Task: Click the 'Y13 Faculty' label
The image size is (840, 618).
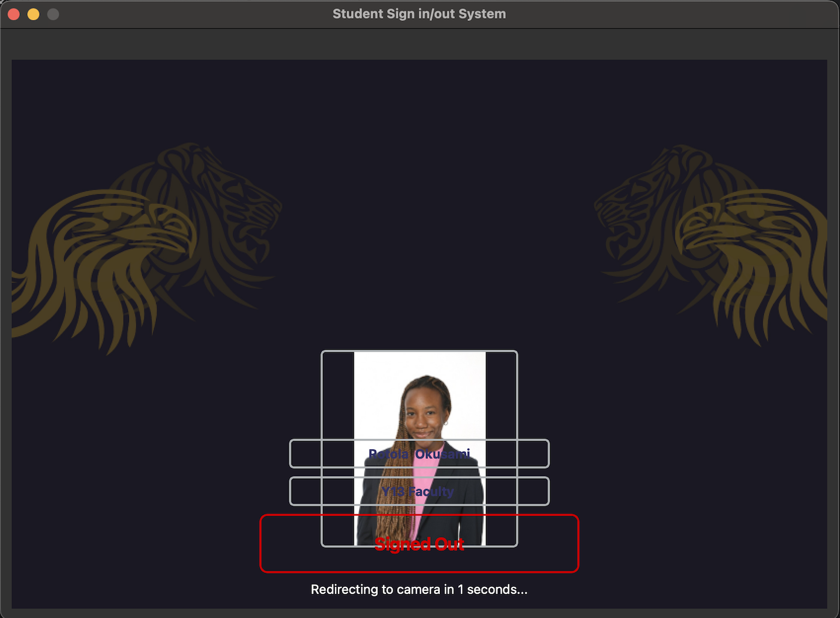Action: point(418,491)
